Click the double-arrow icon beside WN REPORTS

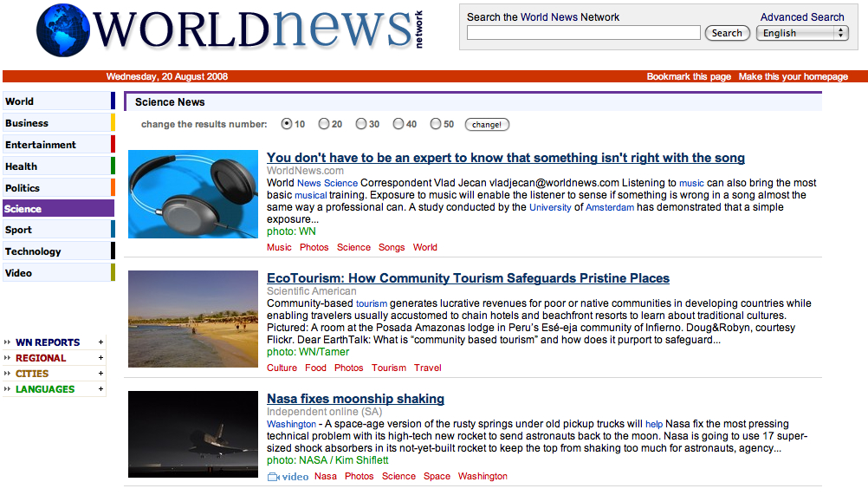7,342
